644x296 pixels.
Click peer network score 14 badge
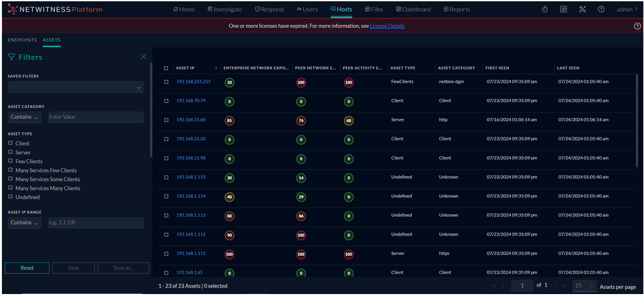pos(301,178)
